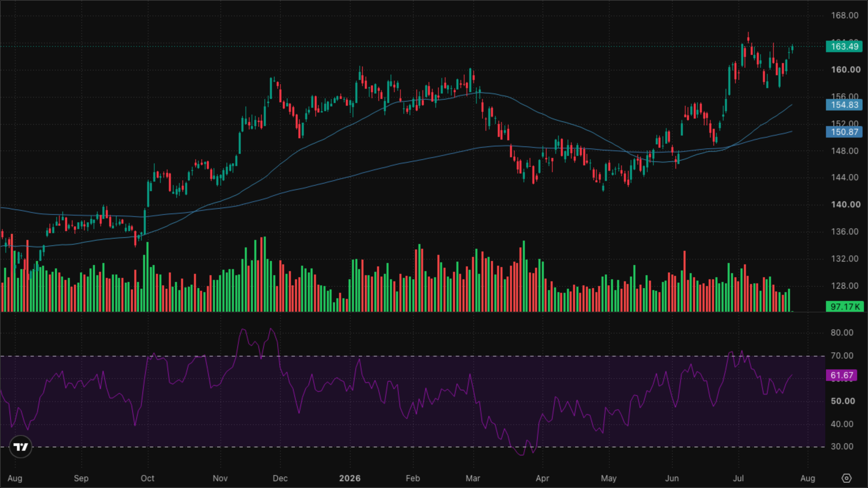The width and height of the screenshot is (868, 488).
Task: Click the 150.87 moving average label
Action: (844, 132)
